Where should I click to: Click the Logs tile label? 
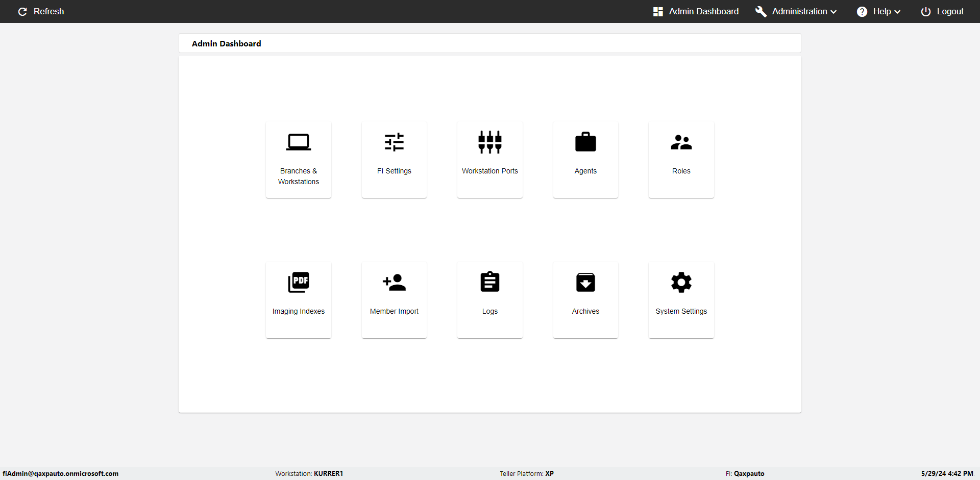(x=490, y=311)
